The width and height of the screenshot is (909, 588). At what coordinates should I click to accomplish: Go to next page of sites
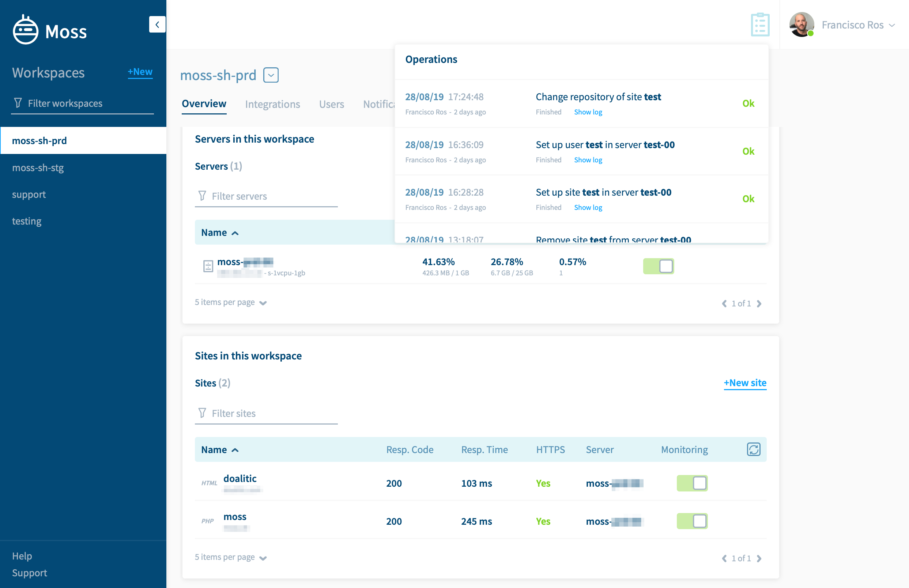(759, 559)
